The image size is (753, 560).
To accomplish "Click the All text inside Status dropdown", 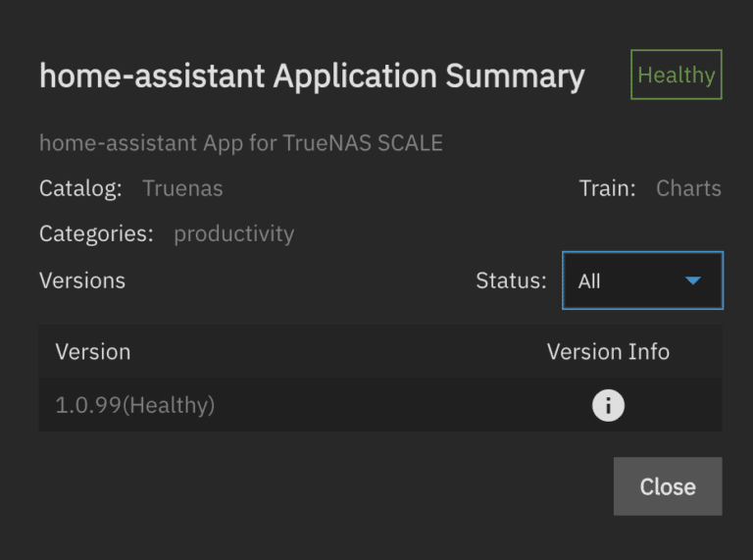I will pos(589,280).
